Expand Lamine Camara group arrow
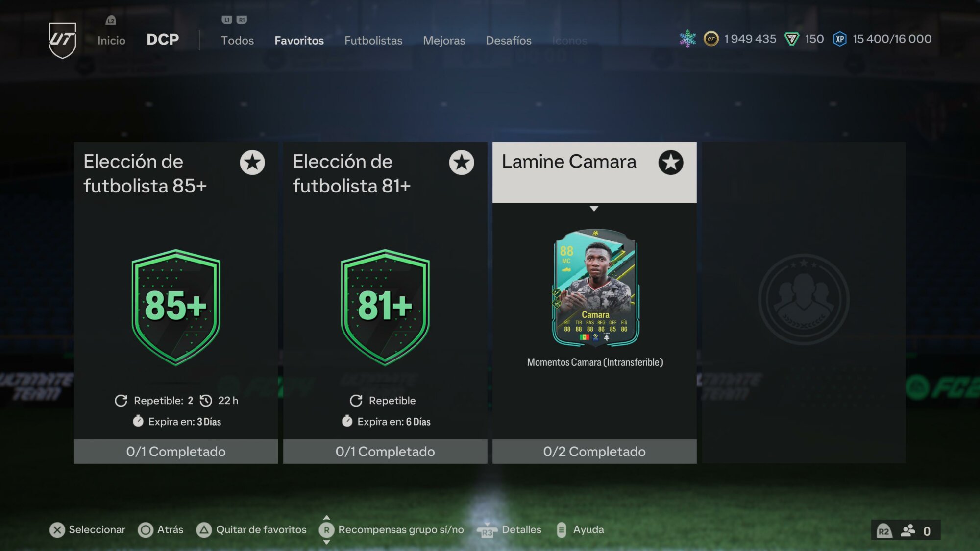This screenshot has width=980, height=551. click(x=594, y=209)
